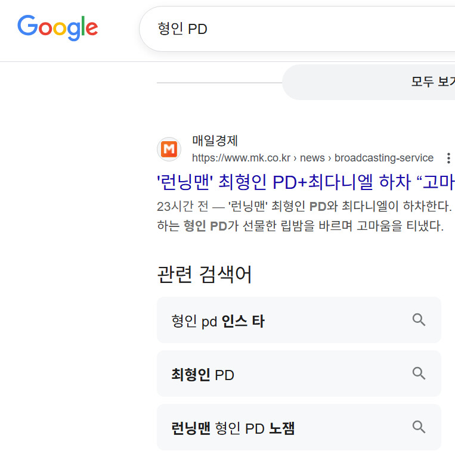
Task: Click the news segment in the breadcrumb
Action: 312,158
